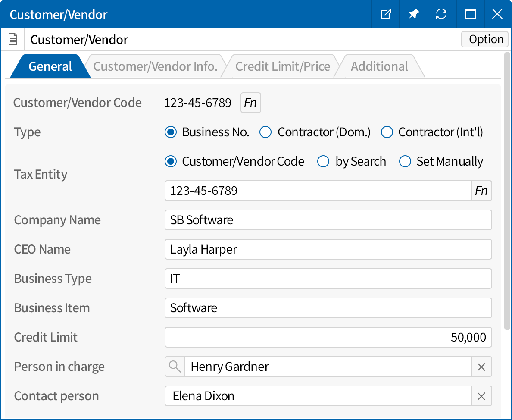Click the Fn button in Tax Entity field
Screen dimensions: 512x420
pos(481,191)
